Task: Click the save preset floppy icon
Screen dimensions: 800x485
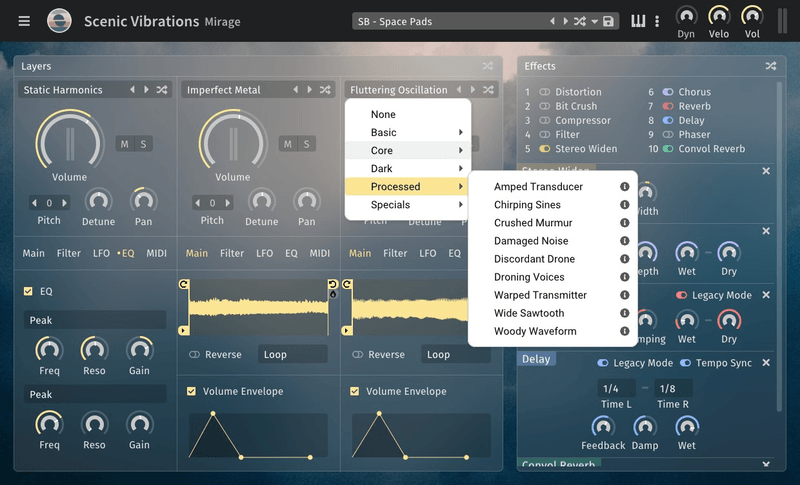Action: 608,21
